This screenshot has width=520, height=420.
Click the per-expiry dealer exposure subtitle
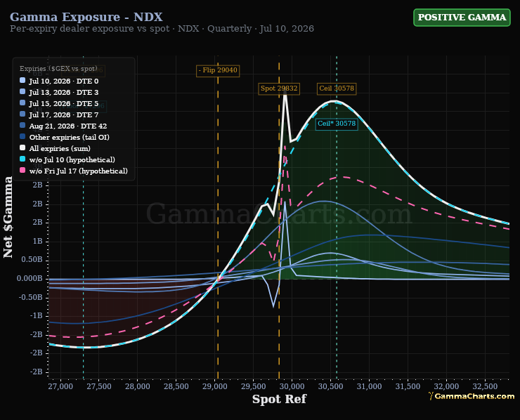click(x=162, y=29)
